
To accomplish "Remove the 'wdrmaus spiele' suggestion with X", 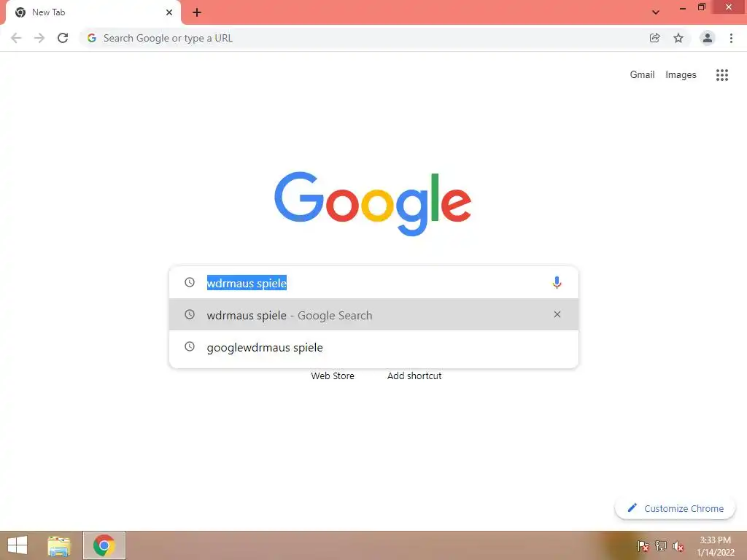I will click(x=557, y=314).
